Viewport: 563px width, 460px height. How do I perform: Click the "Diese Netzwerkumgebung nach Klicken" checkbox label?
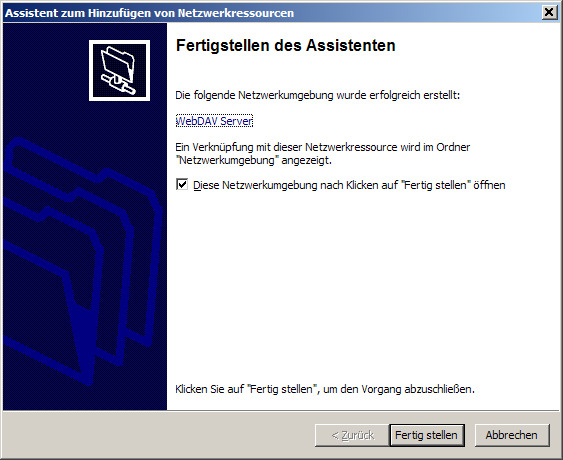[349, 185]
